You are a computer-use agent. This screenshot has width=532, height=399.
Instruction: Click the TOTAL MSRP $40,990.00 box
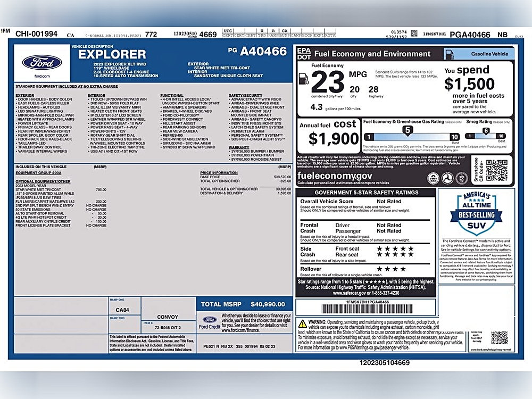tap(244, 304)
